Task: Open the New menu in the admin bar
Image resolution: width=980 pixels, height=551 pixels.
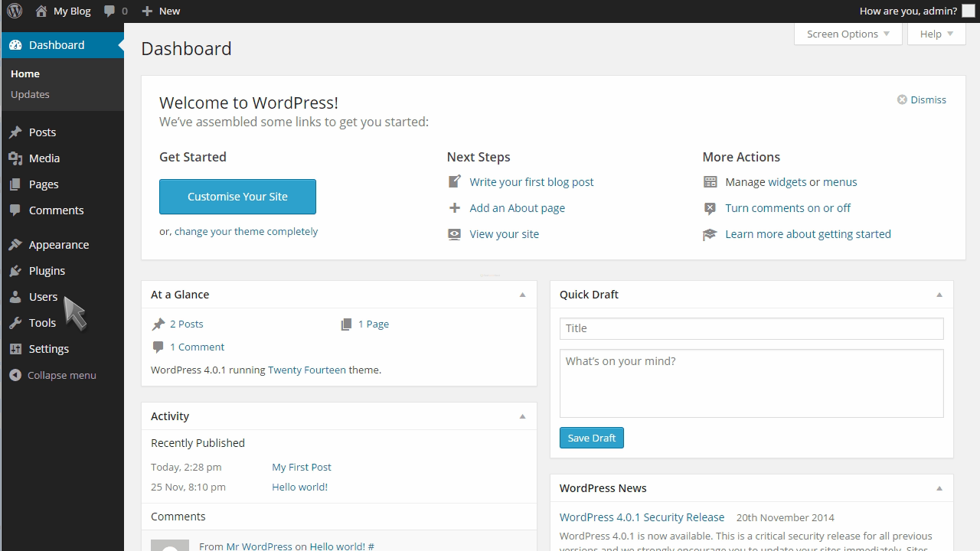Action: point(161,11)
